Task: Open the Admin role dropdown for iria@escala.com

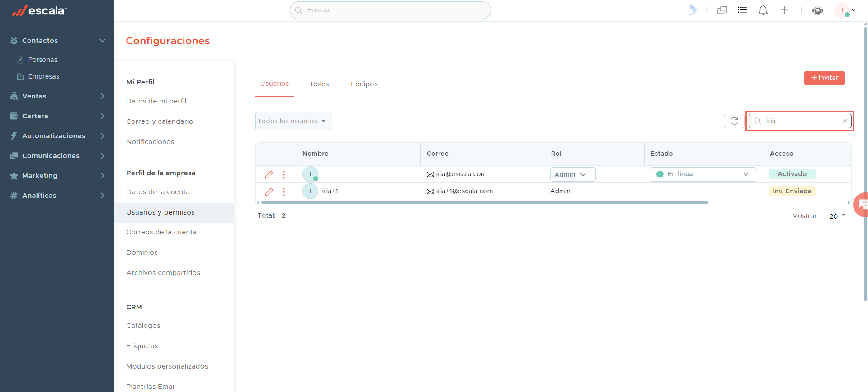Action: (x=573, y=174)
